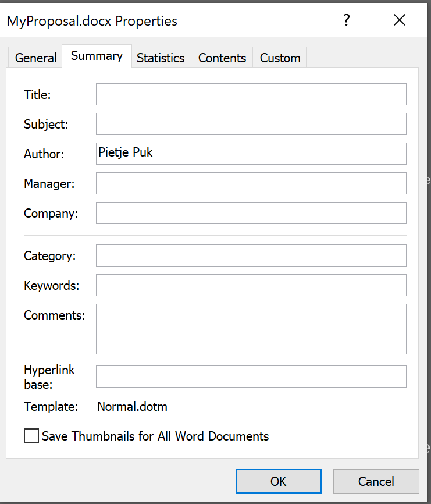Switch to the General tab
The width and height of the screenshot is (431, 504).
(x=35, y=58)
